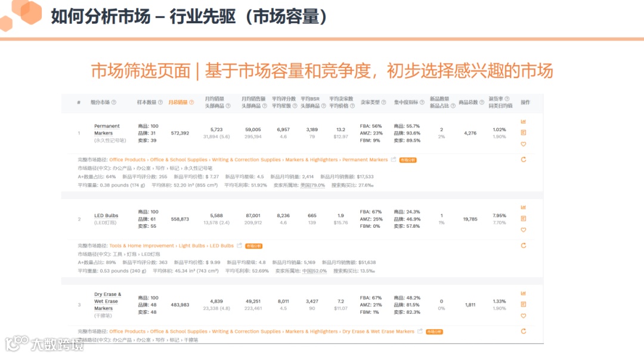644x356 pixels.
Task: Select 平均毛利率: 51.92% text
Action: tap(246, 185)
